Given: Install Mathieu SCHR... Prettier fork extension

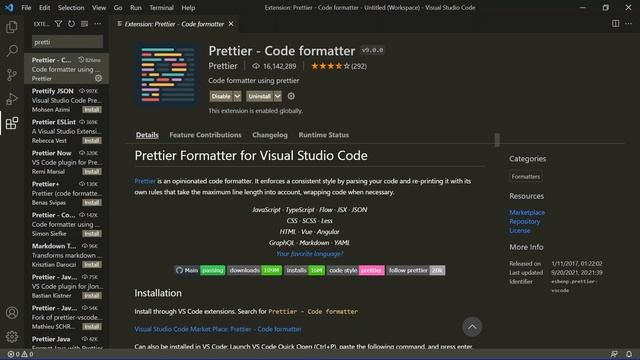Looking at the screenshot, I should tap(92, 327).
